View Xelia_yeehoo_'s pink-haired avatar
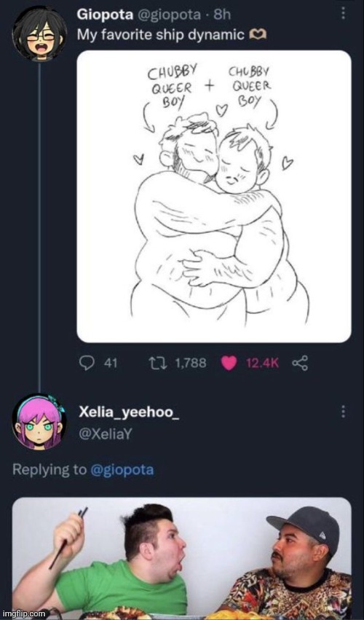The image size is (364, 620). [x=39, y=422]
